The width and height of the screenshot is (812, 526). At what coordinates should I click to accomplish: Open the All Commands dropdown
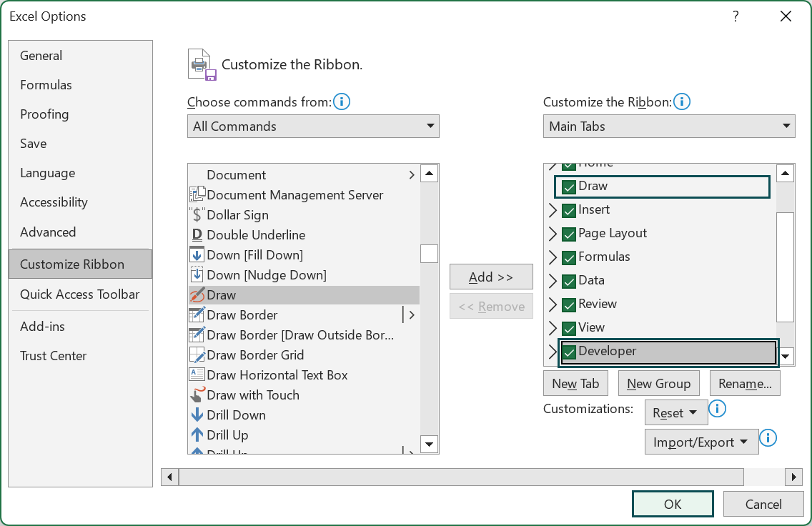313,126
